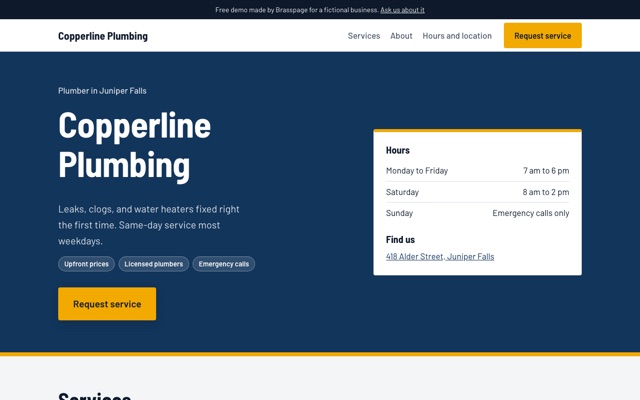
Task: Click the '7 am to 6 pm' value
Action: [546, 171]
